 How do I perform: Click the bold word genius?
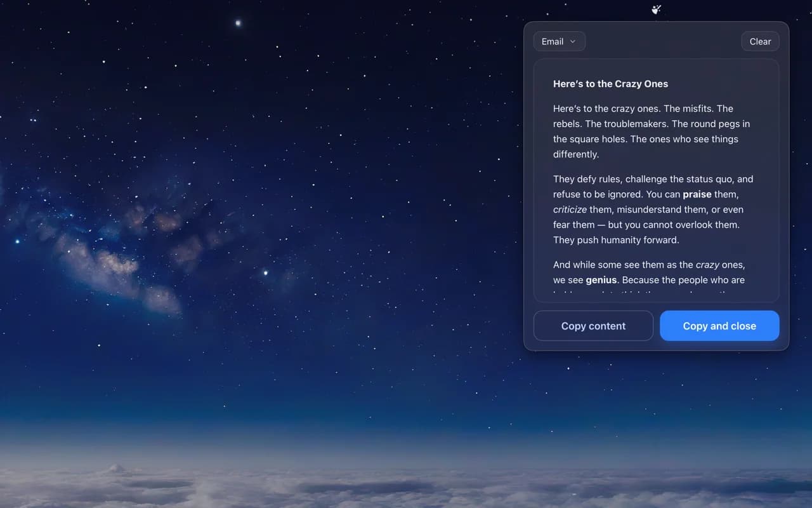599,279
